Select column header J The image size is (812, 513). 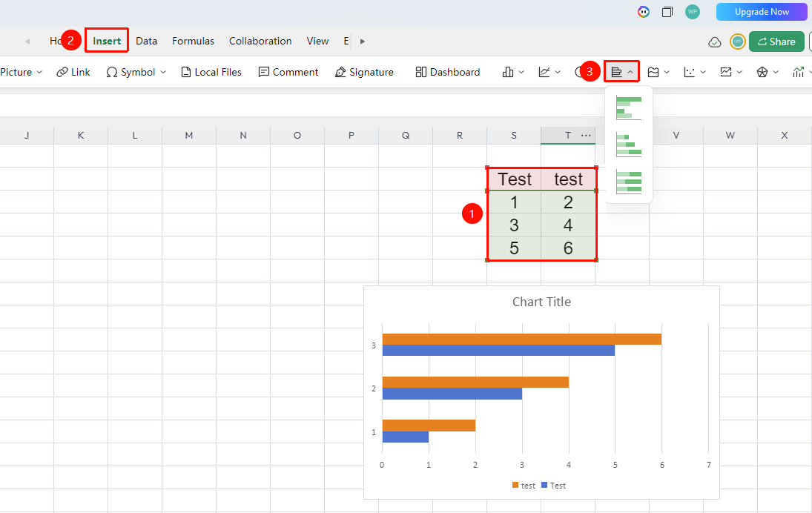27,135
